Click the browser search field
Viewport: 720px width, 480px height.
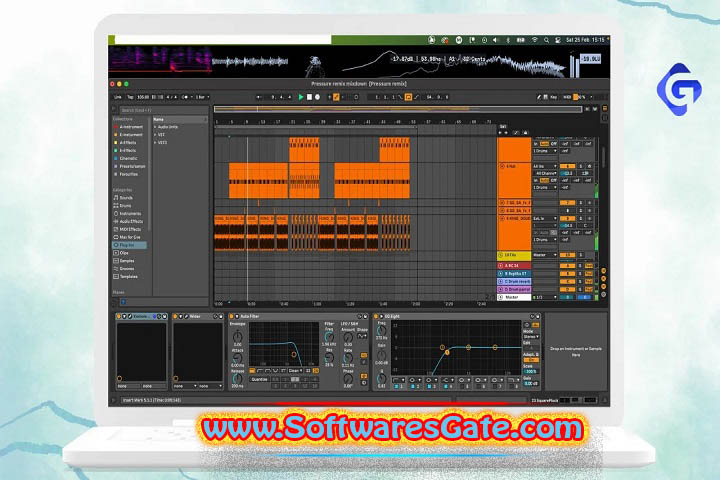[163, 110]
